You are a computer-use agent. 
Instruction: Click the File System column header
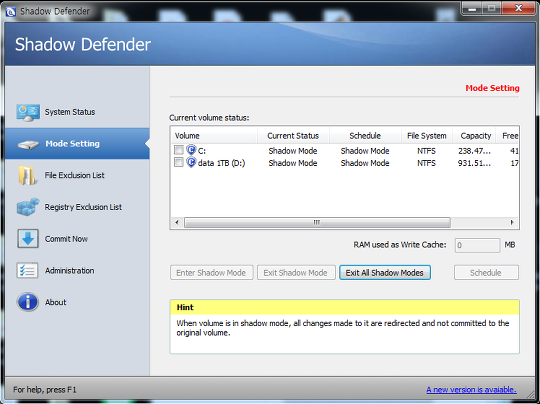427,136
